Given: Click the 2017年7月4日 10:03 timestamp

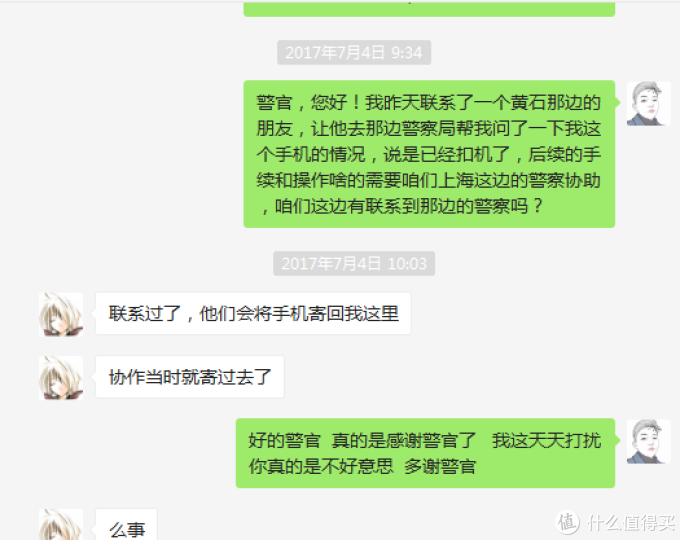Looking at the screenshot, I should [x=354, y=263].
